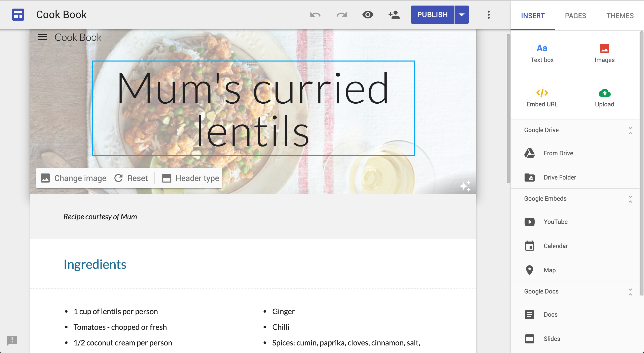
Task: Send feedback via exclamation icon
Action: (x=12, y=340)
